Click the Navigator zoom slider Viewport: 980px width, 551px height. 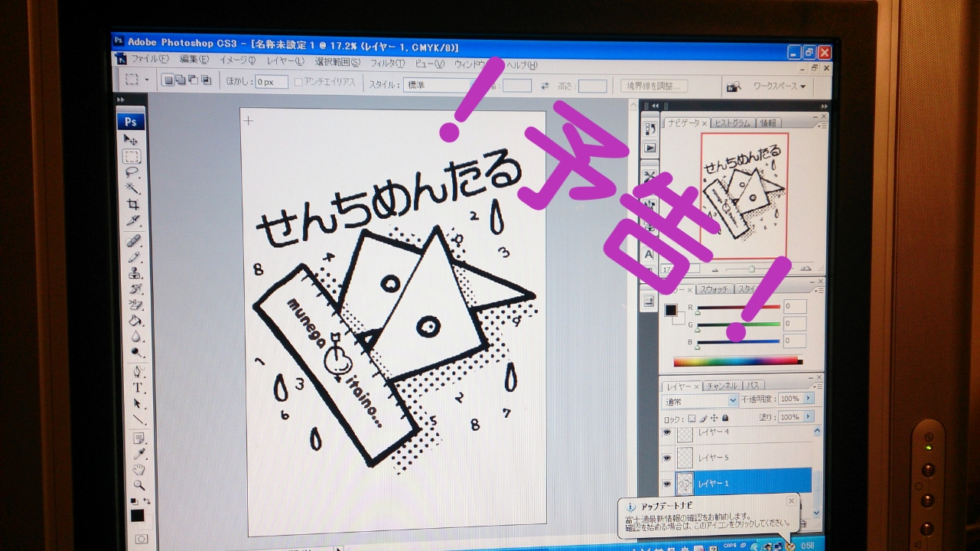pos(752,269)
